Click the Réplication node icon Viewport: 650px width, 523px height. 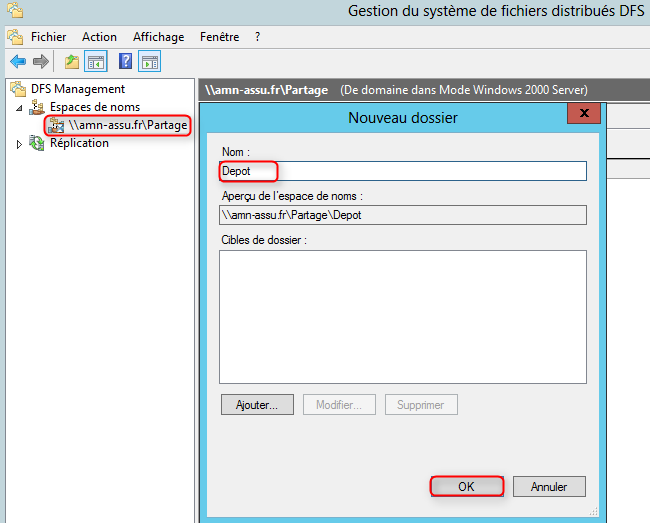coord(38,143)
